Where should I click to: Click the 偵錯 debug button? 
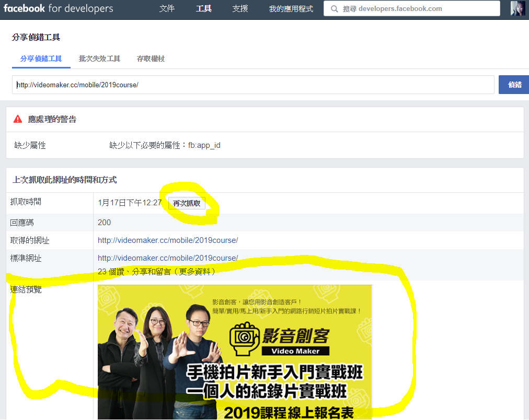514,85
